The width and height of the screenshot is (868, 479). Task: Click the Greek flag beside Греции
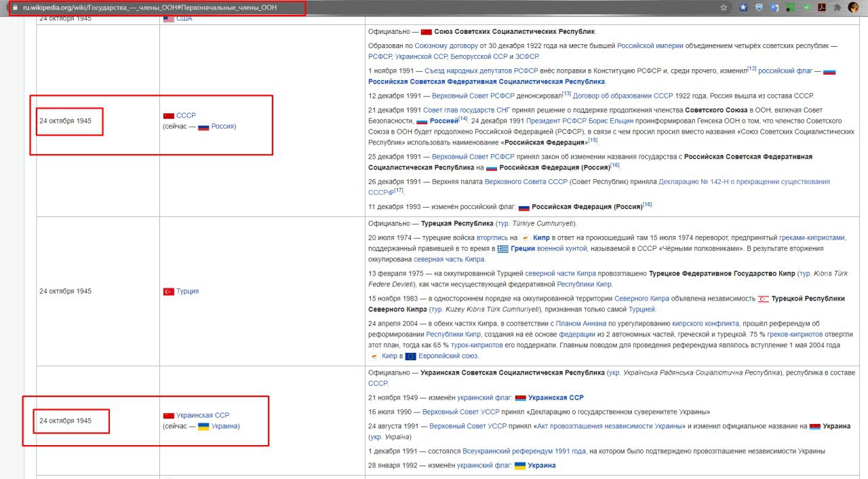point(502,249)
